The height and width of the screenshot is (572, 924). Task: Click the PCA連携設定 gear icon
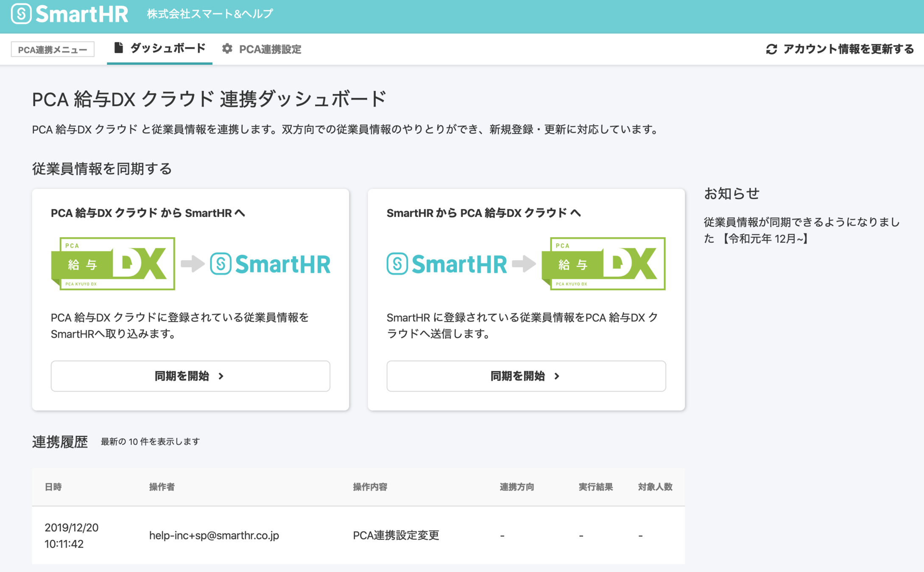point(227,49)
